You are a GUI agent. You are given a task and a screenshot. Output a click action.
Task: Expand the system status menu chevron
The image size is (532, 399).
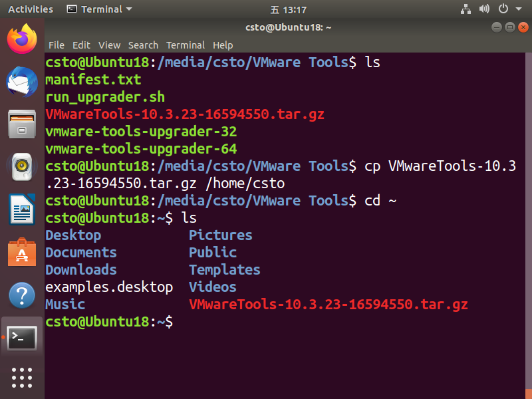point(517,9)
